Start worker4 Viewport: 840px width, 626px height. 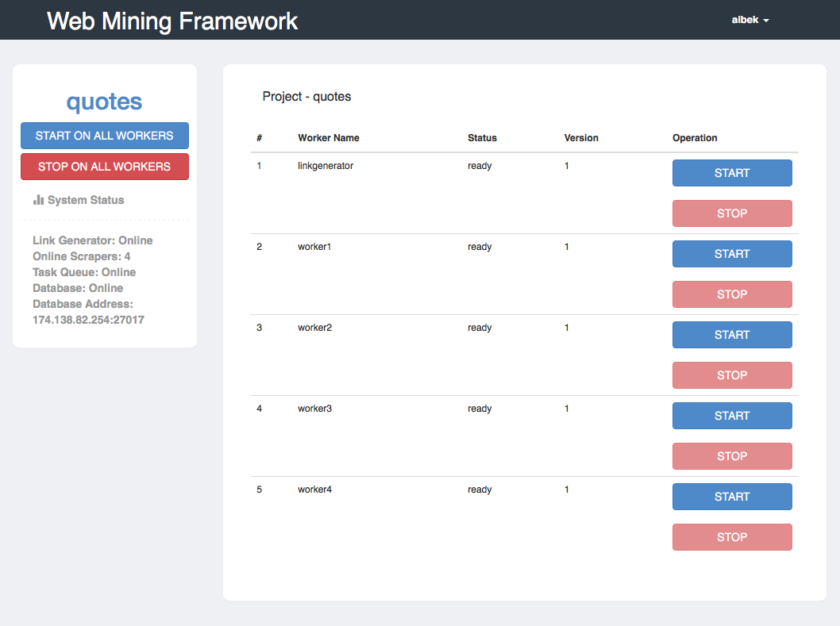732,497
